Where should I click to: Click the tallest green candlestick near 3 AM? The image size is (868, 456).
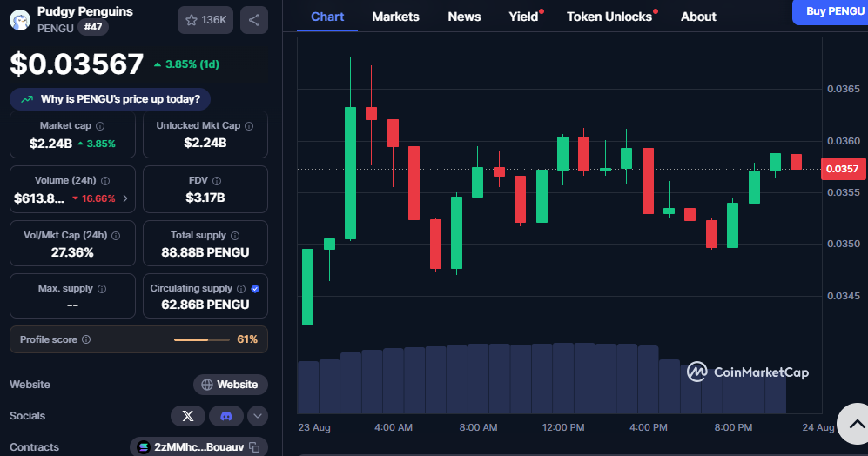pos(350,173)
